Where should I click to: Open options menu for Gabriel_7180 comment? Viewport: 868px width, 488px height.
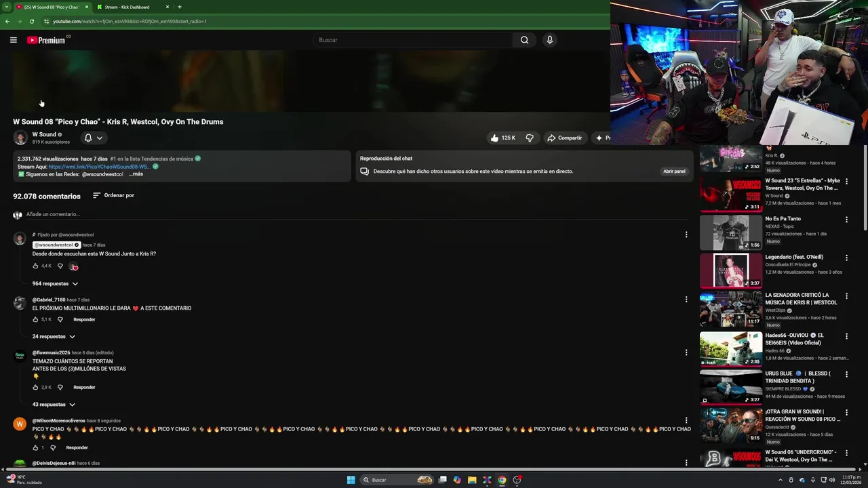[x=686, y=299]
